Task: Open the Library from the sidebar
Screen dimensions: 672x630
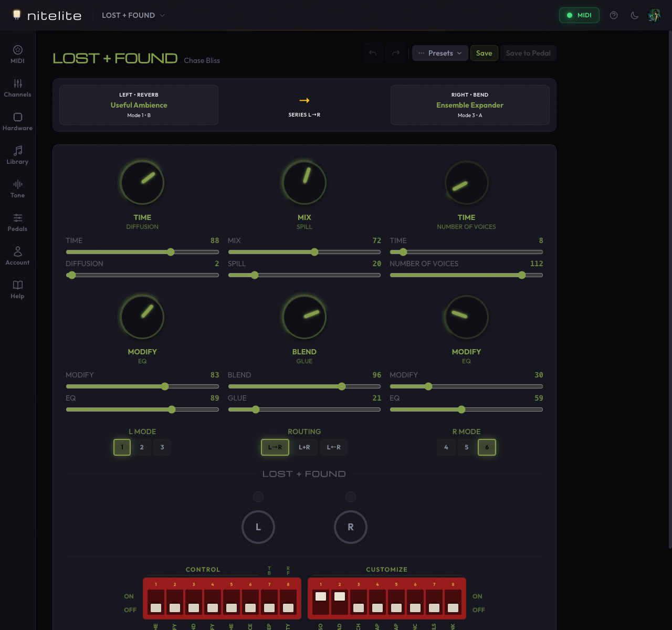Action: coord(17,155)
